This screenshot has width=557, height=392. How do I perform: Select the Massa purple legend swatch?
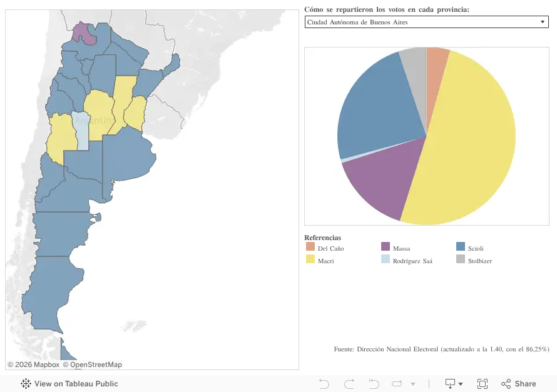[386, 246]
